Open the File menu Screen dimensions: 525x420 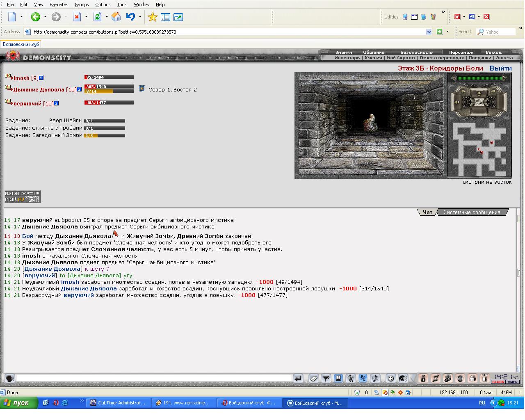pos(10,5)
